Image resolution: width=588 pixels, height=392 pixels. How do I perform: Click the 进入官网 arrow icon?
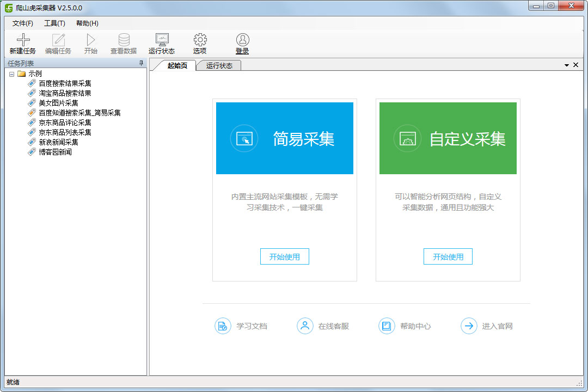tap(469, 326)
